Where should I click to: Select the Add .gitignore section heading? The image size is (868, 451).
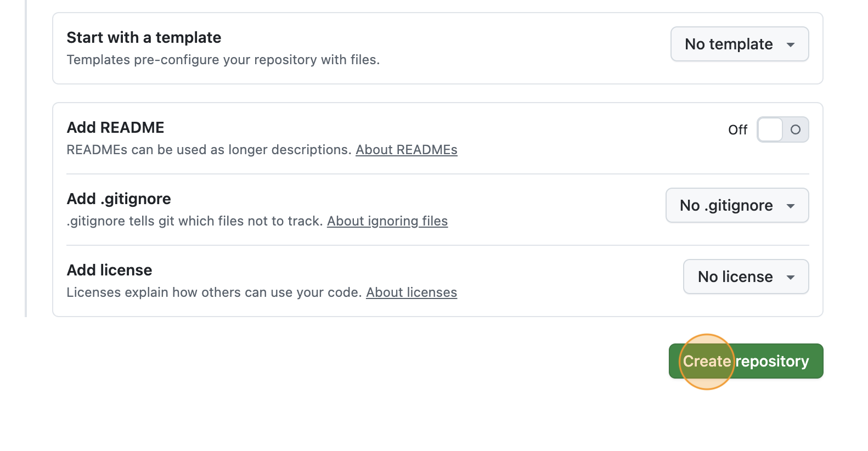point(119,199)
